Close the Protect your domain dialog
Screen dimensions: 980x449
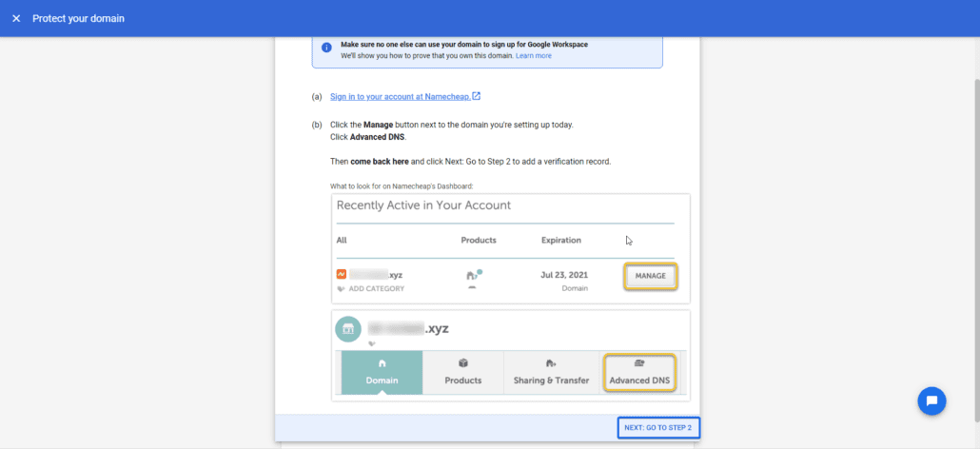(x=16, y=19)
